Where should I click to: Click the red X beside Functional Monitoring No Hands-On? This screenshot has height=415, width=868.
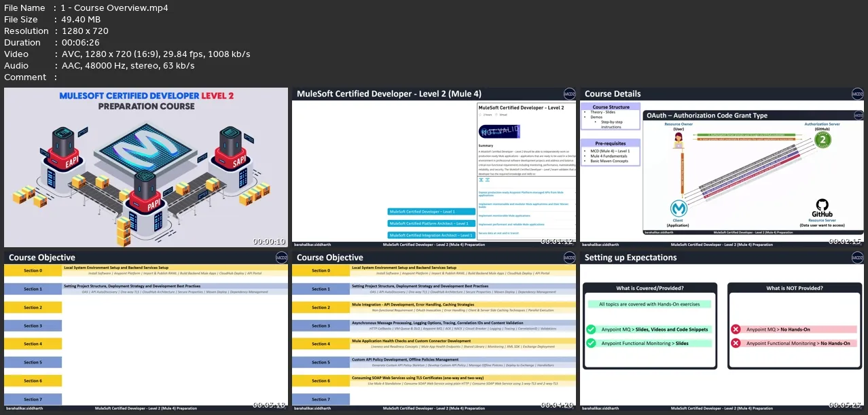click(736, 344)
